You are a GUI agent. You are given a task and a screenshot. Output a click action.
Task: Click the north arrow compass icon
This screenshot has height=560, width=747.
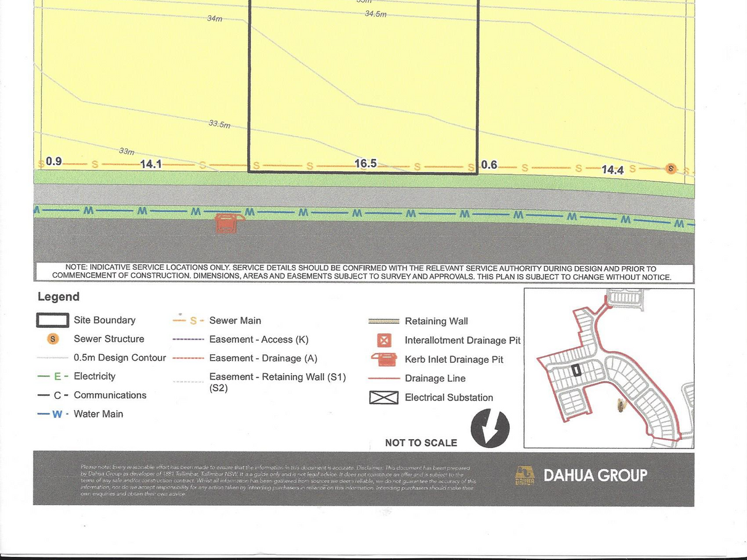point(490,429)
